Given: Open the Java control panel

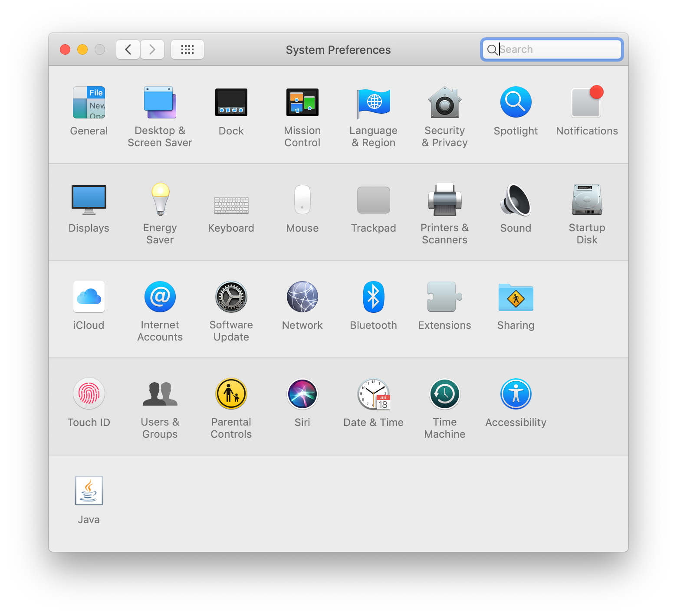Looking at the screenshot, I should pos(89,491).
